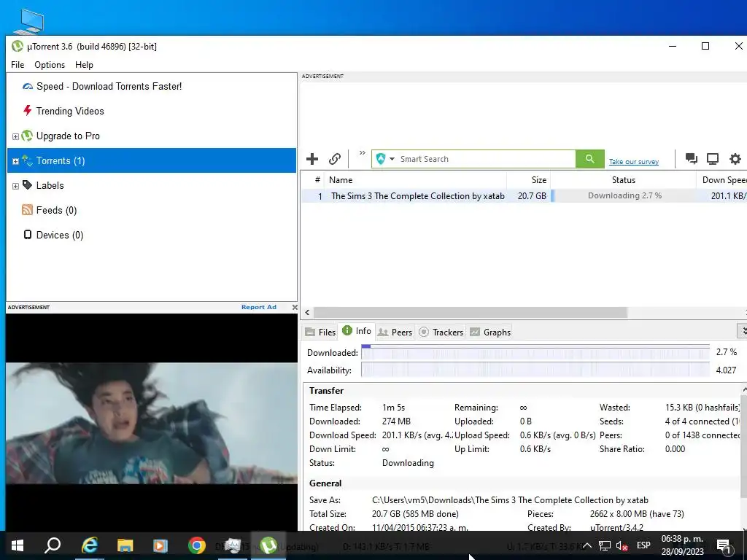Open the search provider dropdown arrow
The width and height of the screenshot is (747, 560).
pos(392,159)
